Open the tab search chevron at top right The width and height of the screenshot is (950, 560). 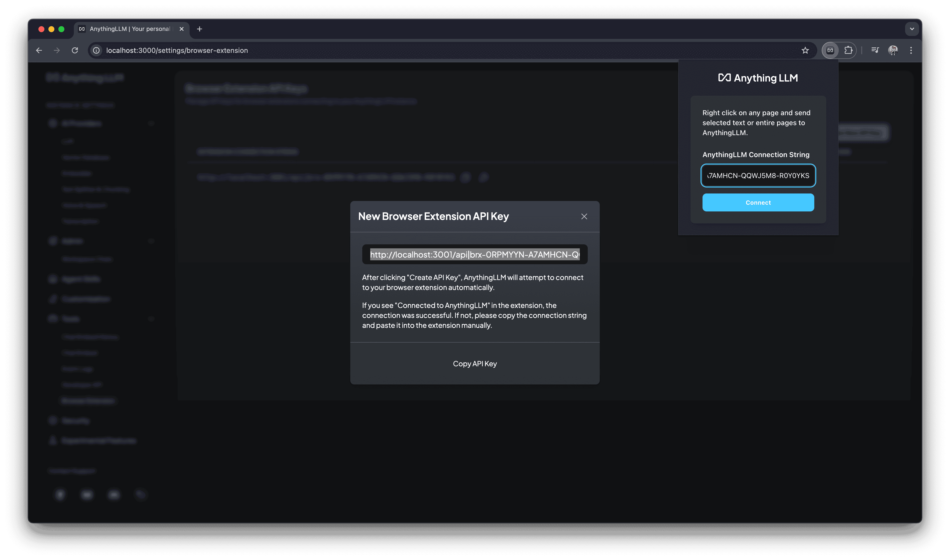click(x=912, y=29)
